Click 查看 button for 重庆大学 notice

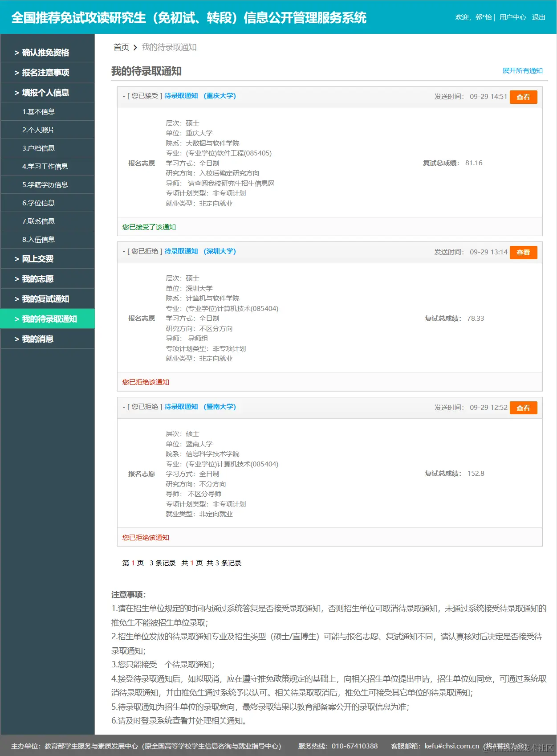[x=523, y=97]
